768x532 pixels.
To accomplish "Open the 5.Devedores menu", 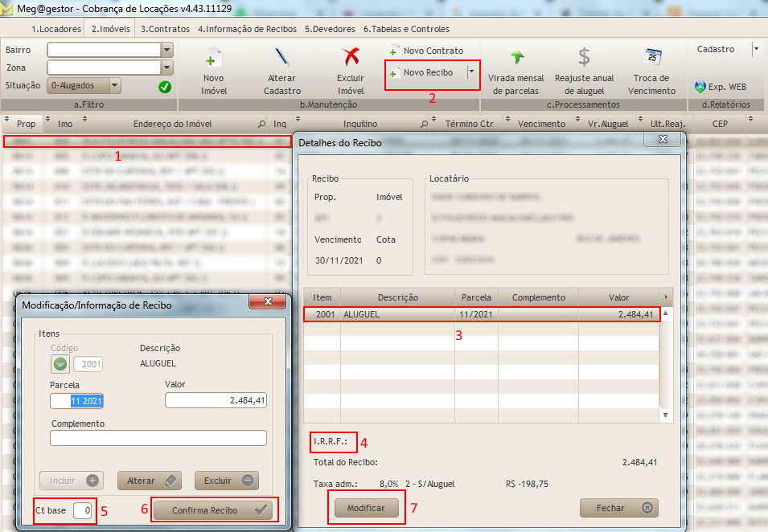I will (325, 28).
